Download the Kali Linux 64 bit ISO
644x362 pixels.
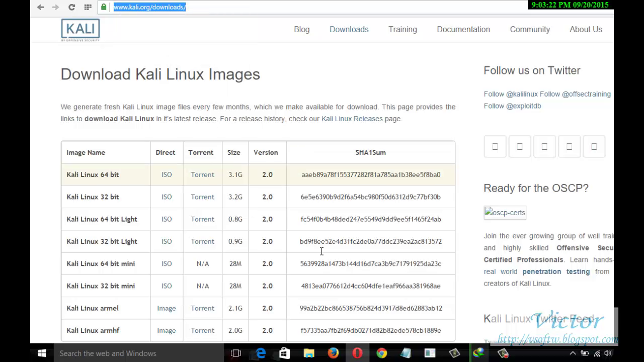(x=167, y=174)
